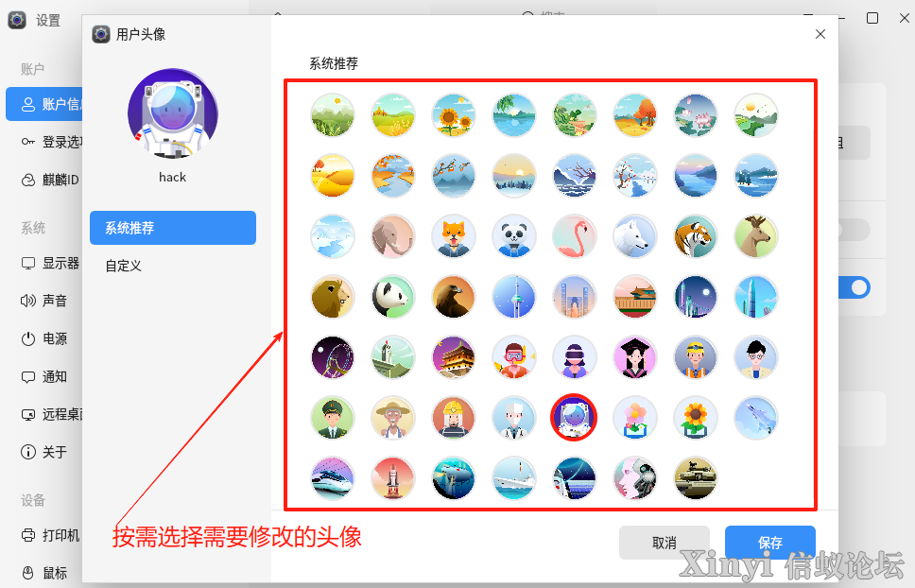The width and height of the screenshot is (915, 588).
Task: Select the black and white panda avatar
Action: pyautogui.click(x=393, y=298)
